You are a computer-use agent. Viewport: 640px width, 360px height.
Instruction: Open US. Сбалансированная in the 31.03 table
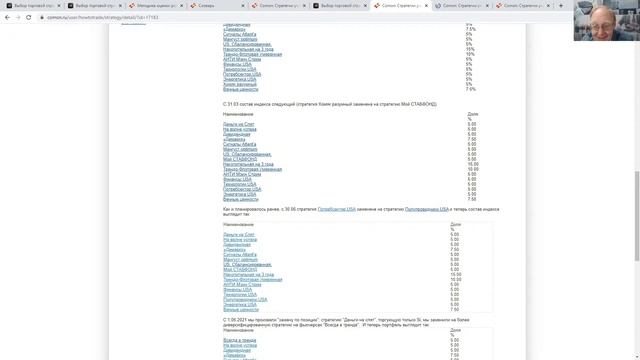tap(247, 154)
